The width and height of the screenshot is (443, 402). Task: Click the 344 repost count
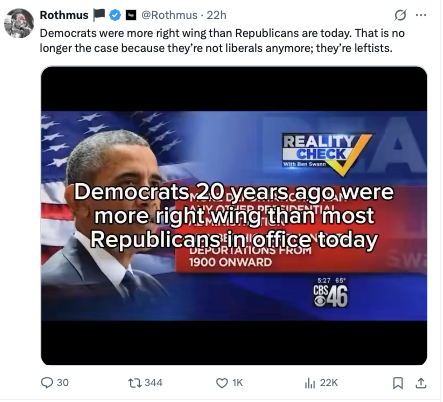153,383
